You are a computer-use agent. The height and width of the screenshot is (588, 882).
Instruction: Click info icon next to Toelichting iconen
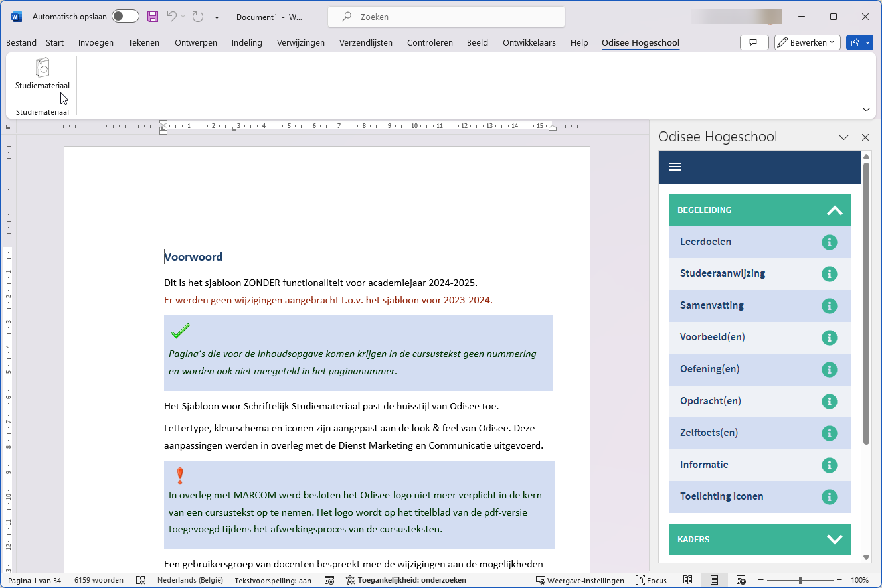[x=829, y=496]
